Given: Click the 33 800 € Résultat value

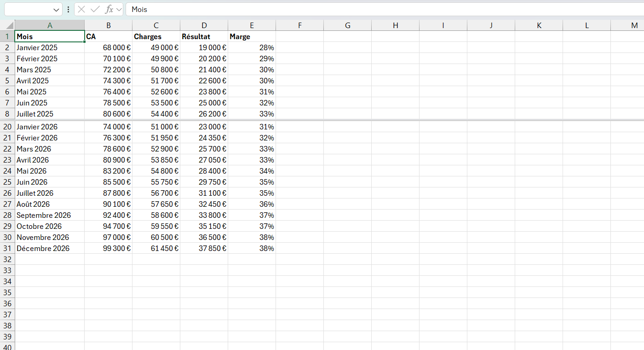Looking at the screenshot, I should (x=204, y=215).
